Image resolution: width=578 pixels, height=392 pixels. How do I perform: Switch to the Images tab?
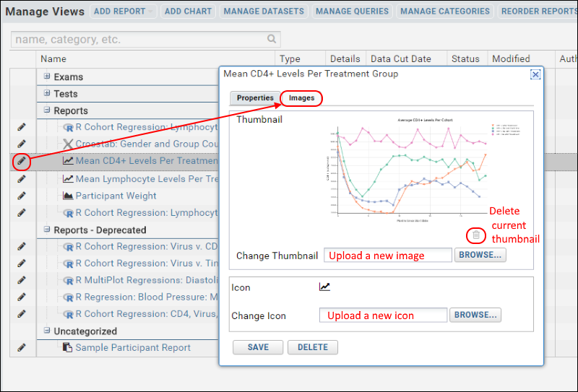pos(301,98)
